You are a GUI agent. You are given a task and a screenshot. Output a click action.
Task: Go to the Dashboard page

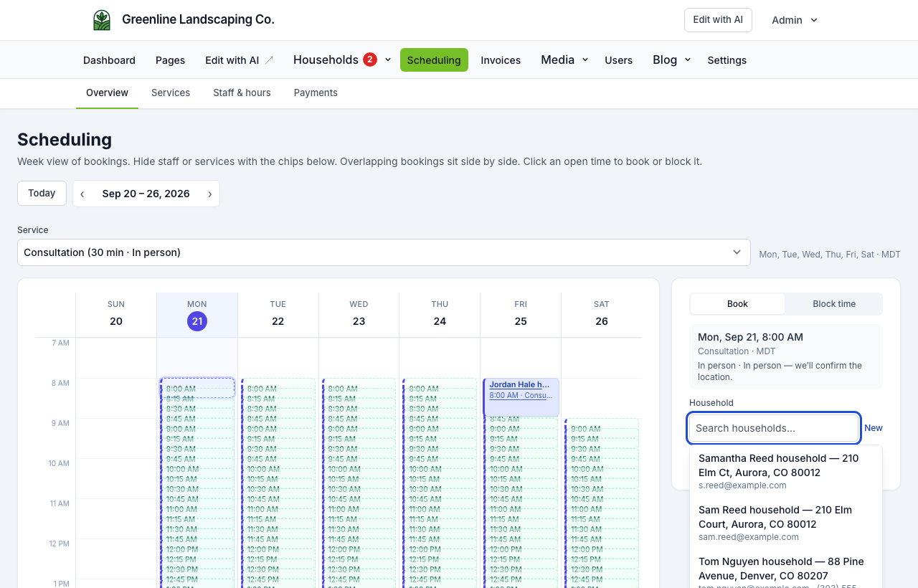click(x=109, y=60)
